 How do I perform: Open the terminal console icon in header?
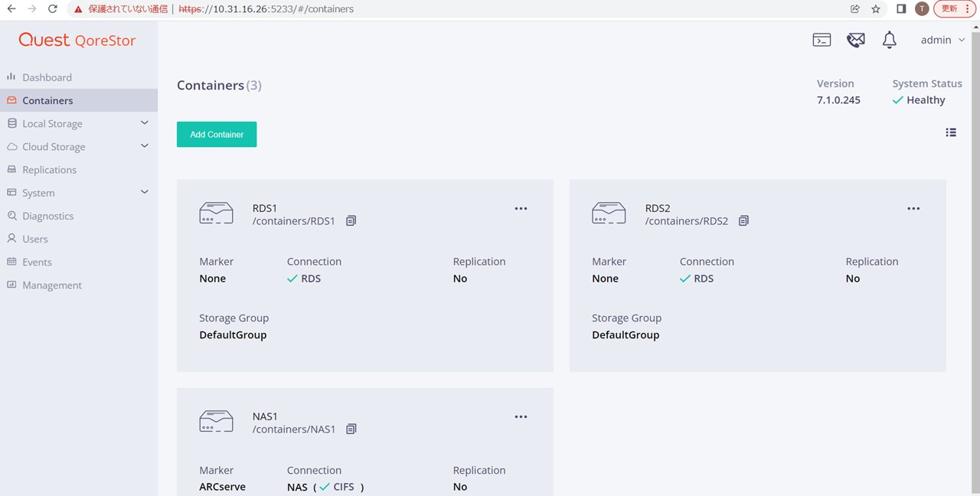point(822,40)
